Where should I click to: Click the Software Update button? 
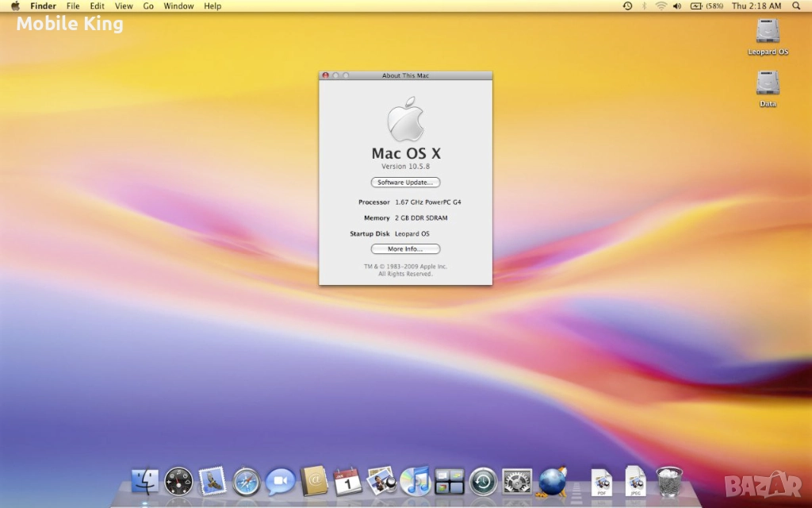(x=405, y=183)
